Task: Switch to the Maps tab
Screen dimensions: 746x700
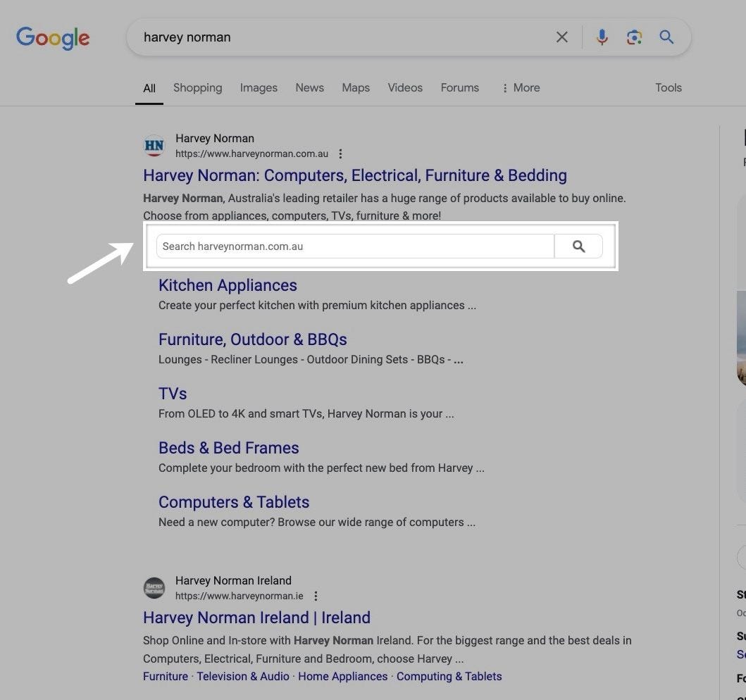Action: [356, 88]
